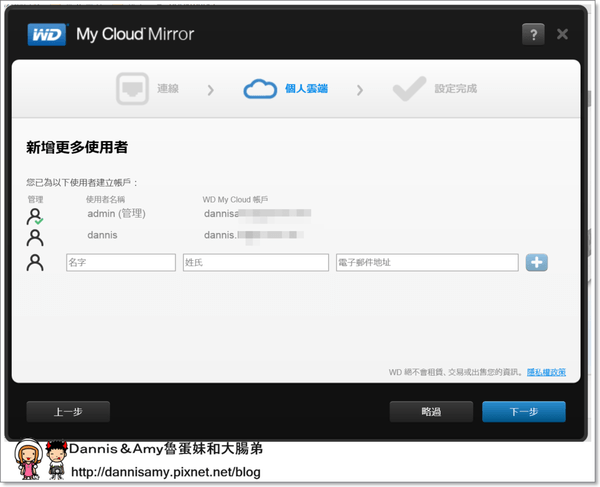Add the user with the plus button
Viewport: 600px width, 487px height.
click(x=536, y=262)
